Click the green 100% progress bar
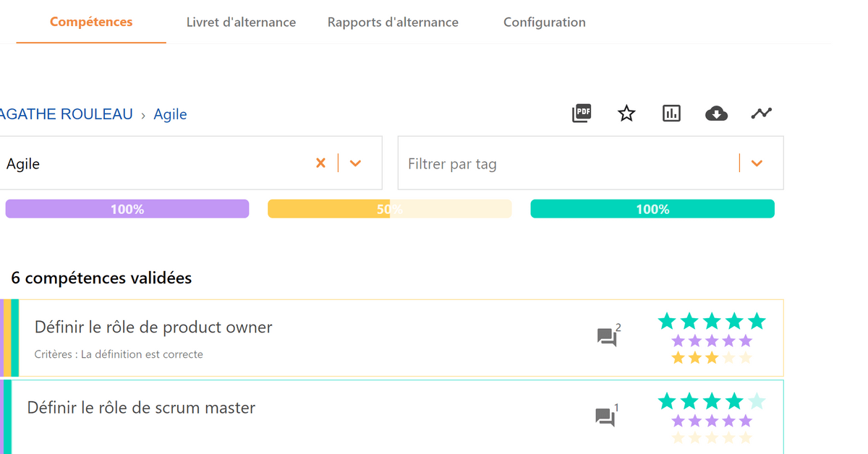Screen dimensions: 868x454 pos(652,209)
